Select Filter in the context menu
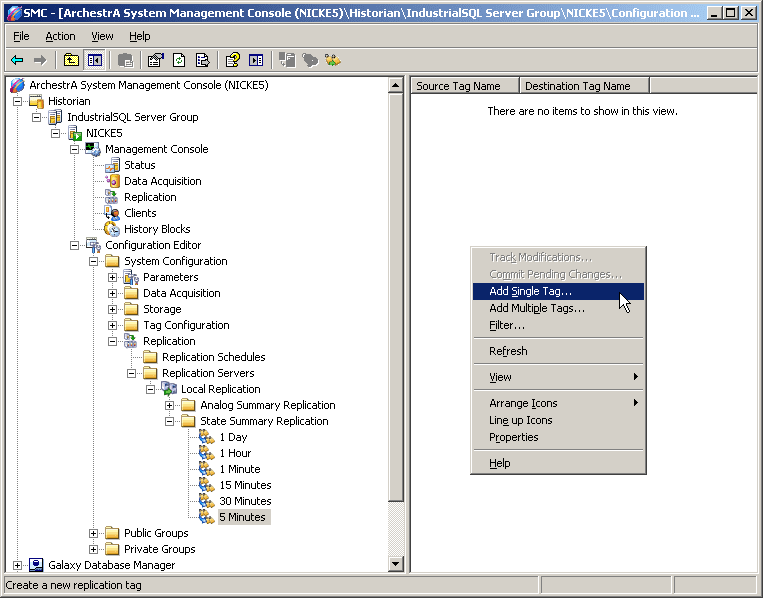The width and height of the screenshot is (763, 598). click(x=558, y=326)
